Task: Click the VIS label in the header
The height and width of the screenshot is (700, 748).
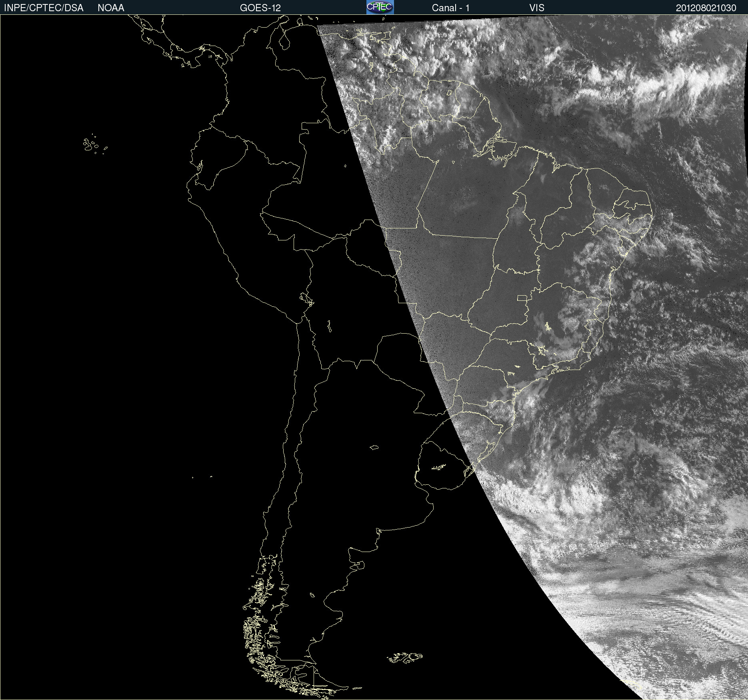Action: point(537,8)
